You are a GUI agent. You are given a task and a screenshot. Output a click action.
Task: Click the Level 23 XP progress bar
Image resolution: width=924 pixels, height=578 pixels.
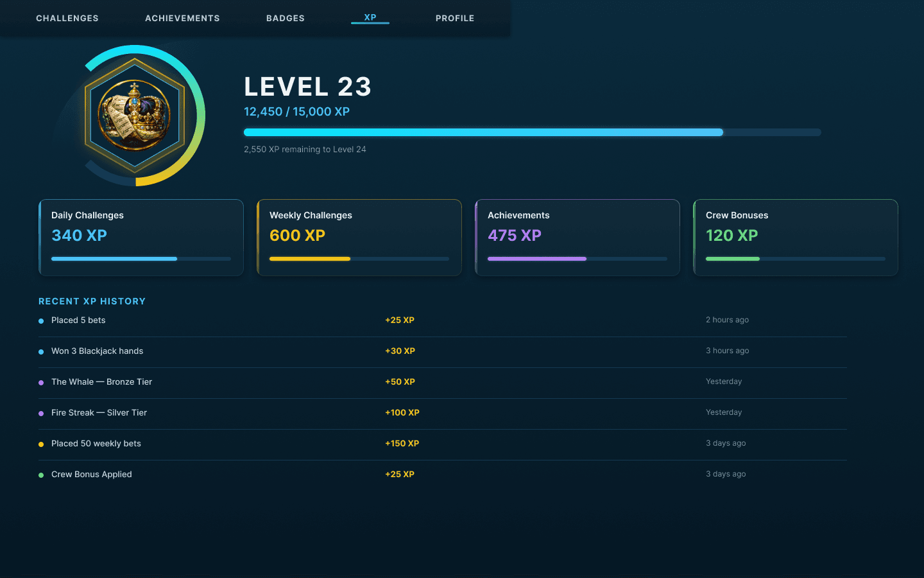(x=533, y=132)
